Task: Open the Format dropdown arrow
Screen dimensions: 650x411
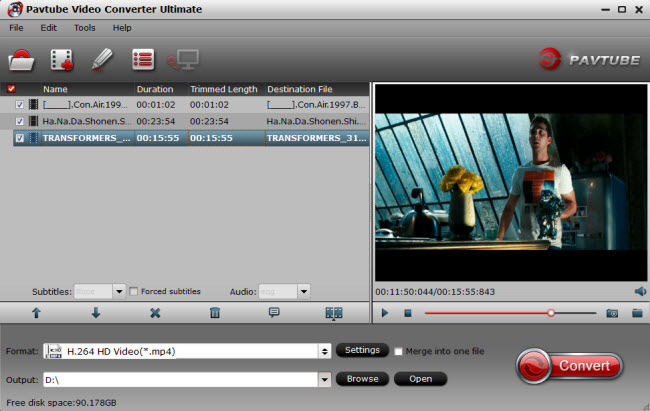Action: [325, 351]
